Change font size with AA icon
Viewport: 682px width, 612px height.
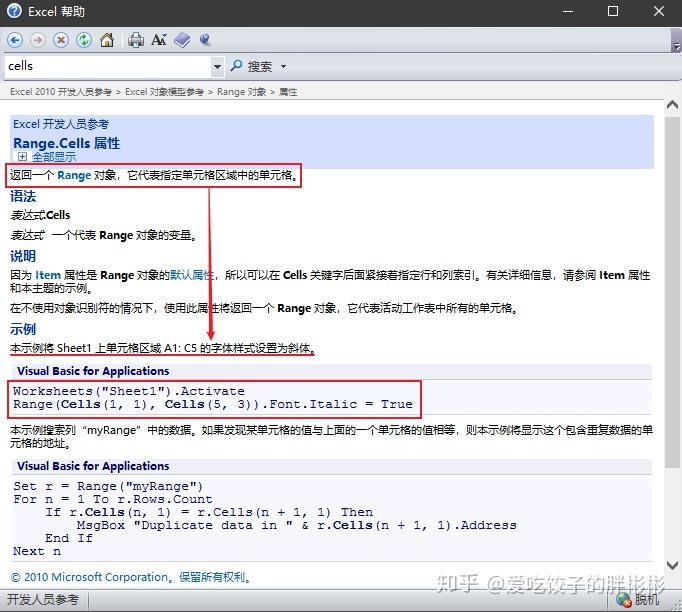159,40
